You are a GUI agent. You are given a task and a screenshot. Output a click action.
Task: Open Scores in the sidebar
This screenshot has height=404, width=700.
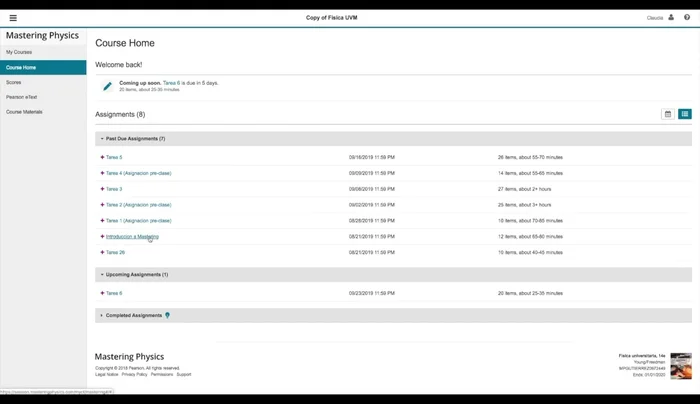[x=14, y=82]
